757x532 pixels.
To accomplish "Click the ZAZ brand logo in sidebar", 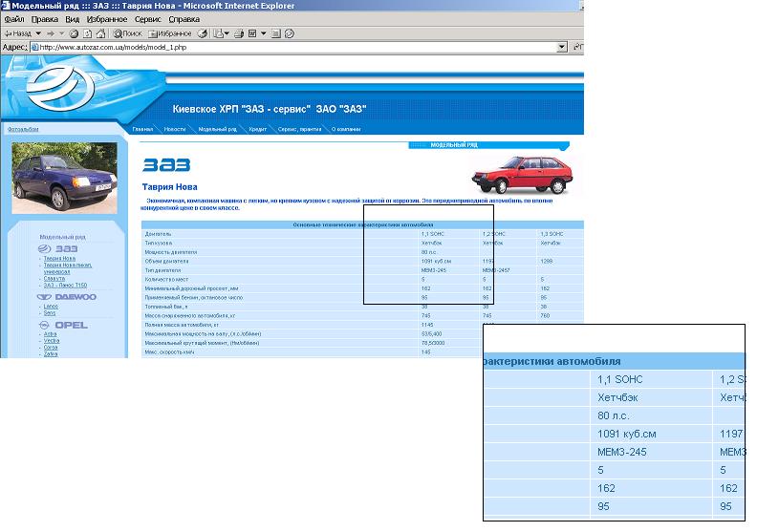I will point(61,247).
